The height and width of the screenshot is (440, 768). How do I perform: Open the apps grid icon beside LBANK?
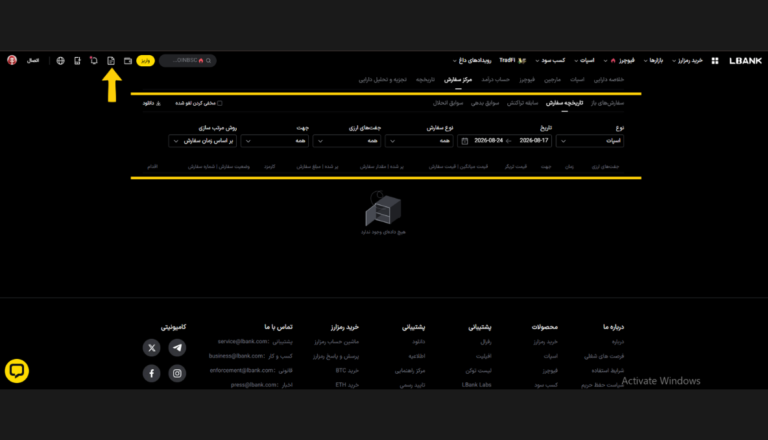[715, 61]
